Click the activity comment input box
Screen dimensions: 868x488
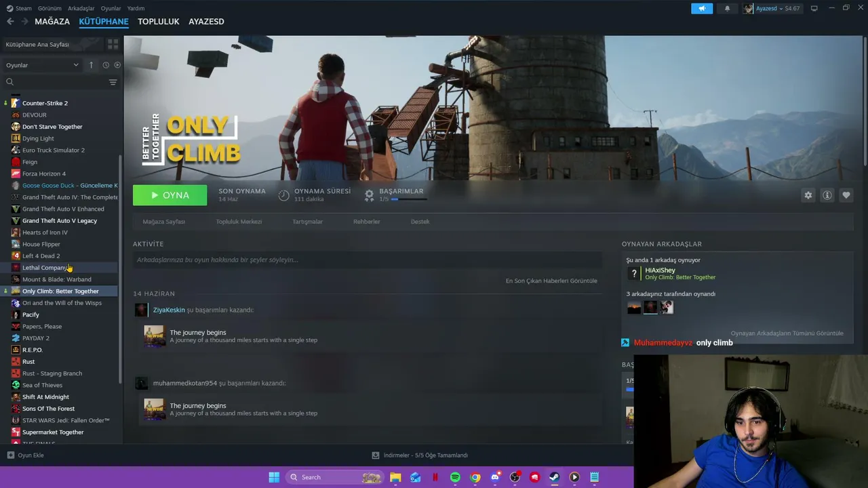point(368,260)
